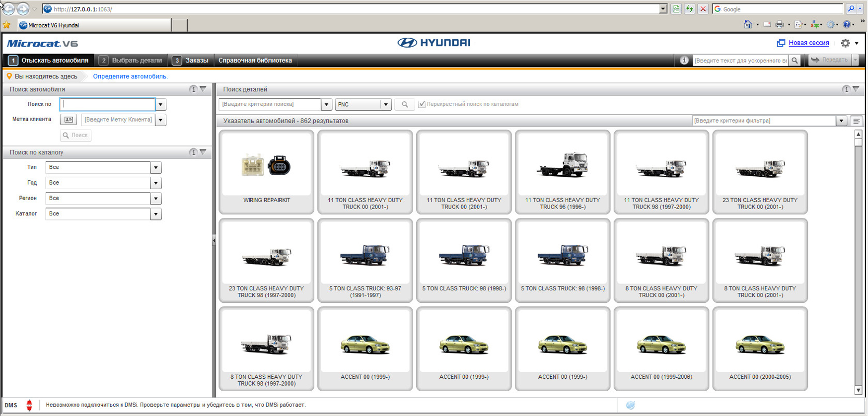The image size is (868, 416).
Task: Click info icon in top navigation bar
Action: click(x=684, y=60)
